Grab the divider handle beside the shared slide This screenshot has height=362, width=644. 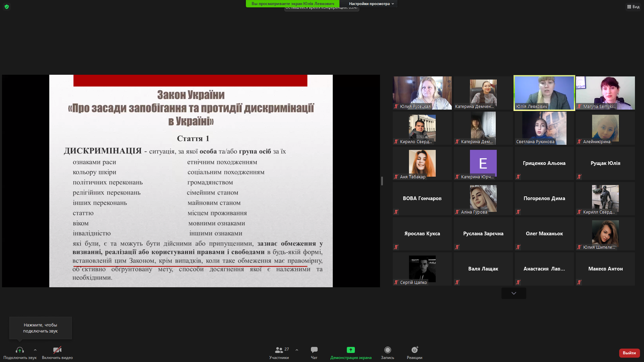click(382, 181)
